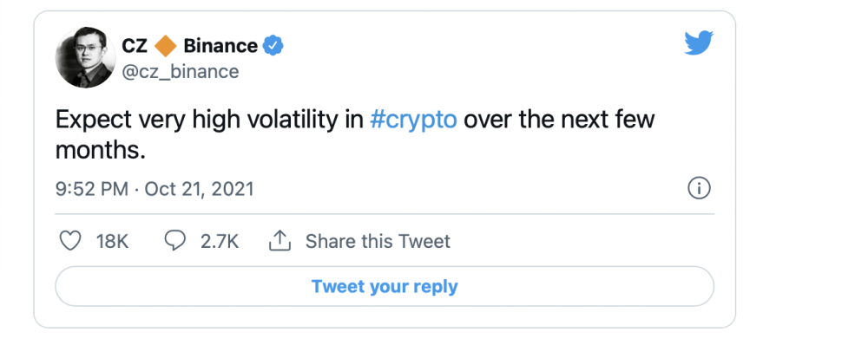Like the tweet with heart icon

pyautogui.click(x=70, y=241)
